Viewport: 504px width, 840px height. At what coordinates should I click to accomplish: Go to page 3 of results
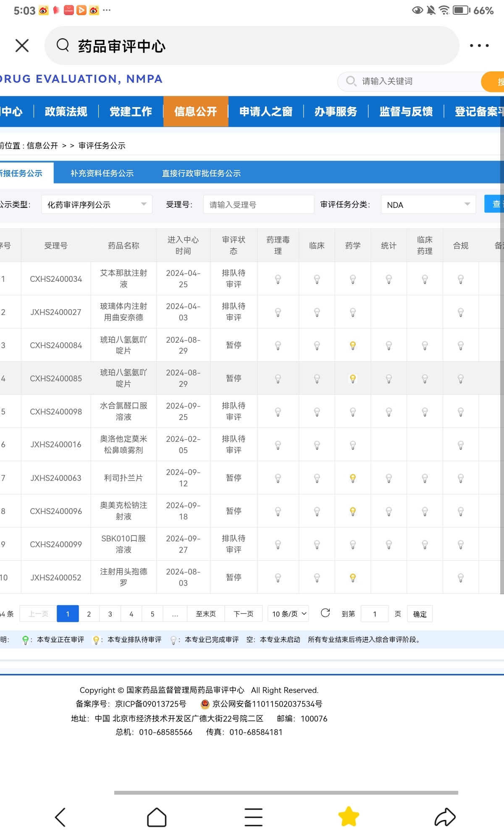tap(110, 614)
